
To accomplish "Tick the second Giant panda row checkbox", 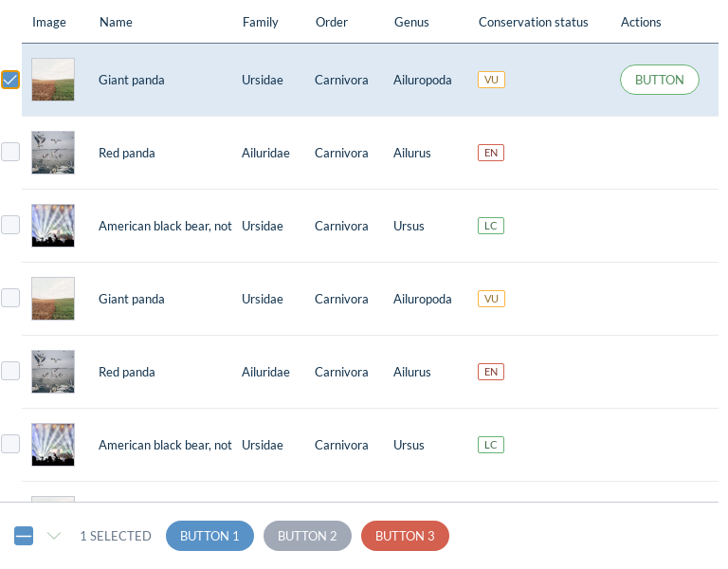I will tap(10, 298).
